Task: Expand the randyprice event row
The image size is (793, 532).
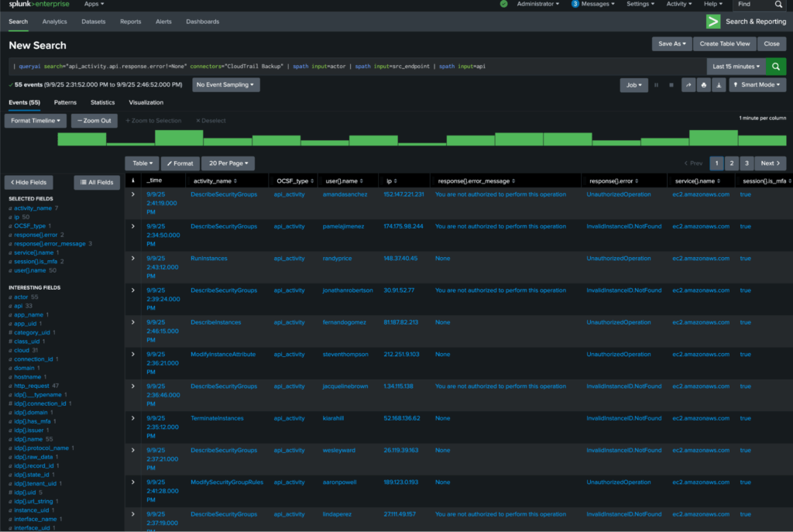Action: (x=133, y=259)
